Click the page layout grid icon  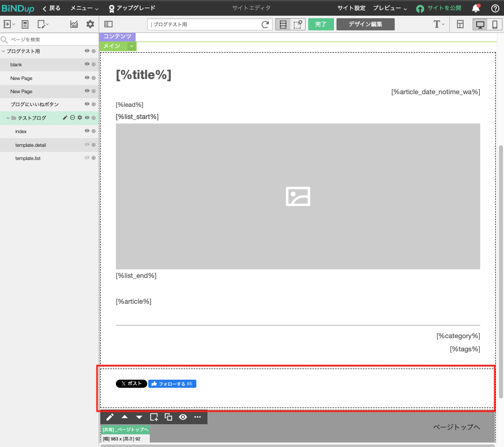pos(460,24)
